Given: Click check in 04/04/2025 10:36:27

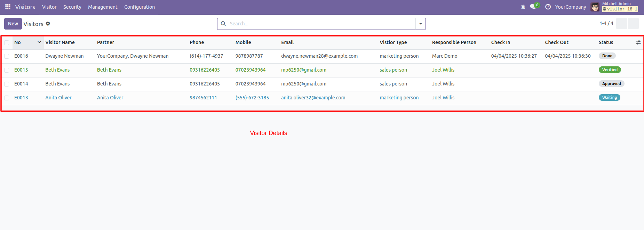Looking at the screenshot, I should pyautogui.click(x=514, y=56).
